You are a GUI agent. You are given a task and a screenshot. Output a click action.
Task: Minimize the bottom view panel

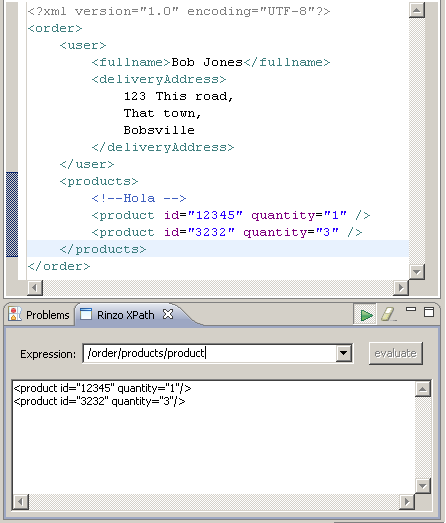pos(411,310)
